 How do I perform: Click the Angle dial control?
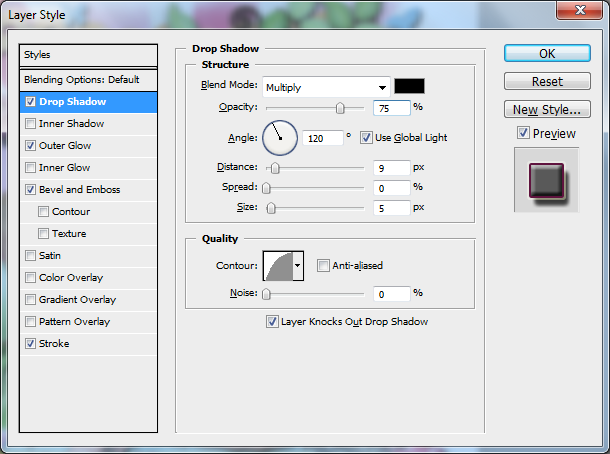280,138
